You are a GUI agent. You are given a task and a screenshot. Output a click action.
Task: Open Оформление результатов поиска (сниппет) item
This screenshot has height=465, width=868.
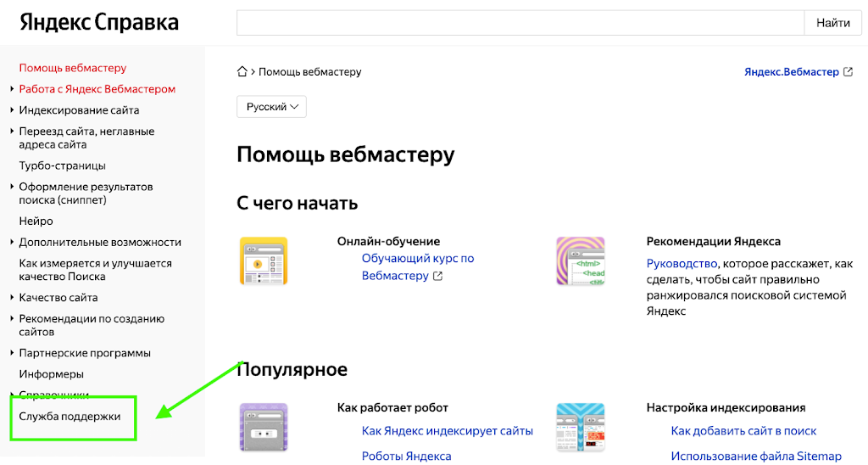86,193
